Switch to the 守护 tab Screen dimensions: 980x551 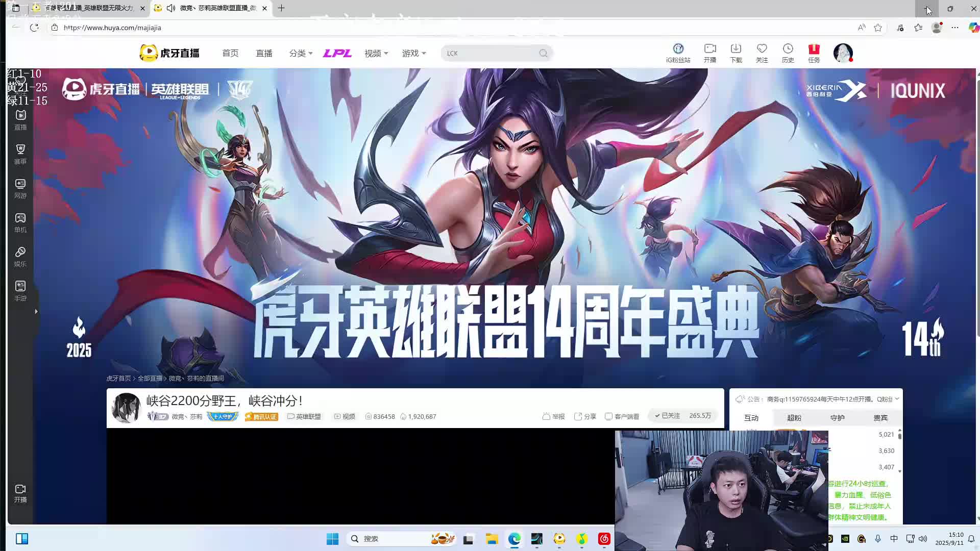point(837,417)
